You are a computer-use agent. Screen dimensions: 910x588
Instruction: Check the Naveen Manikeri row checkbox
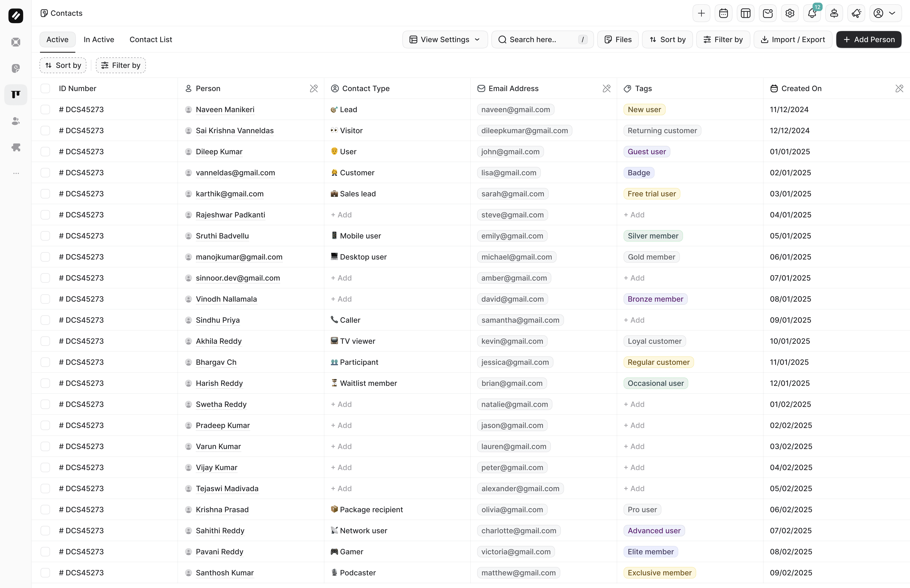(x=45, y=110)
